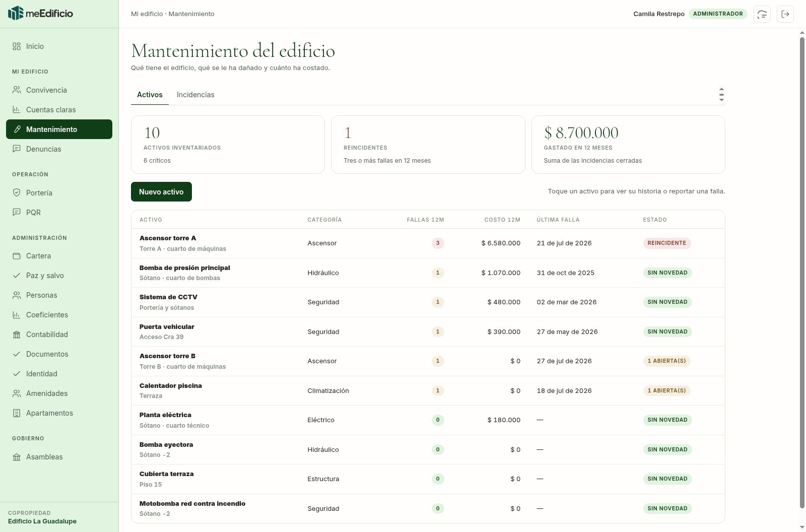
Task: Select the Activos tab
Action: click(150, 95)
